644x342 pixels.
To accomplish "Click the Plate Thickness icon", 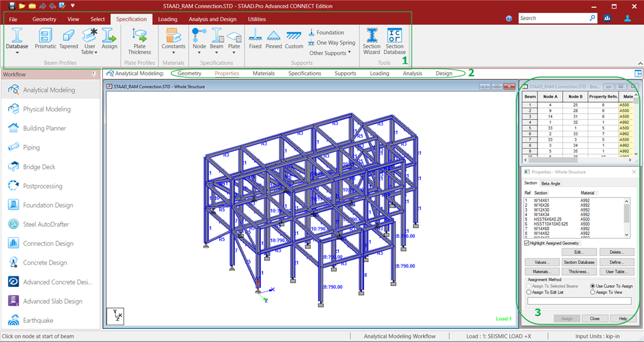I will [139, 41].
